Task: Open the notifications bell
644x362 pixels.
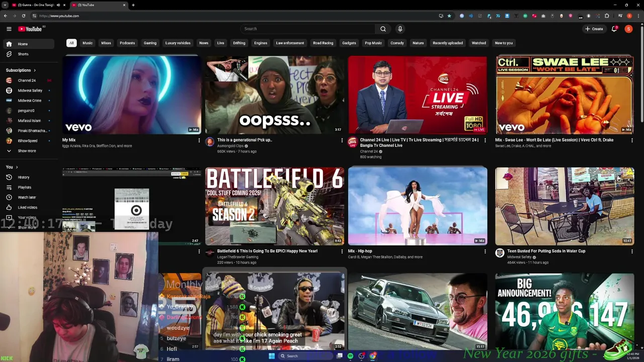Action: coord(614,29)
